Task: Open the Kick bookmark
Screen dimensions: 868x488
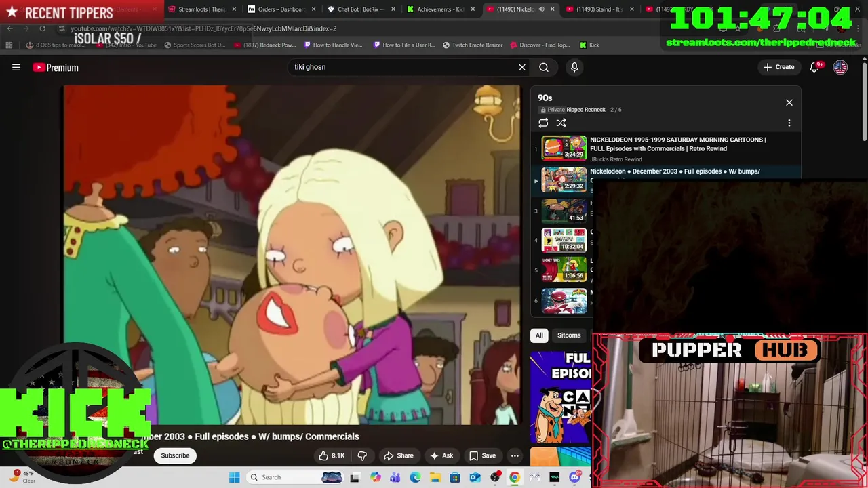Action: coord(590,45)
